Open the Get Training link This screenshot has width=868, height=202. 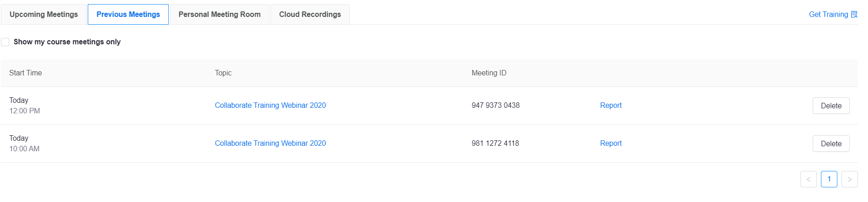pyautogui.click(x=828, y=15)
